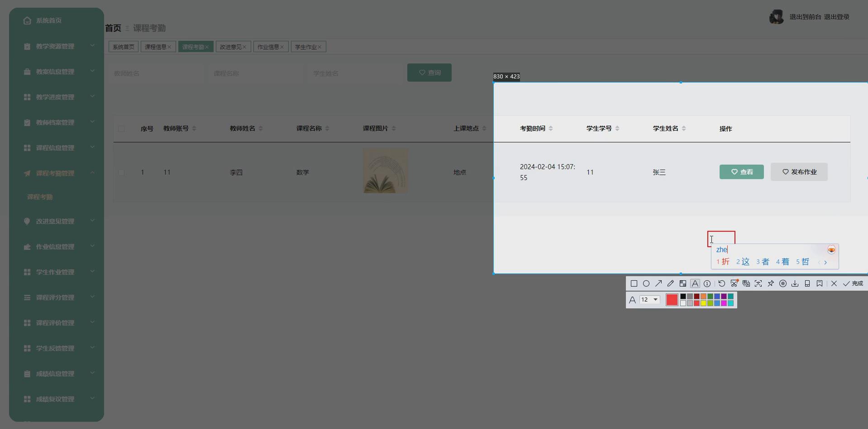
Task: Select the ellipse annotation tool
Action: [x=646, y=283]
